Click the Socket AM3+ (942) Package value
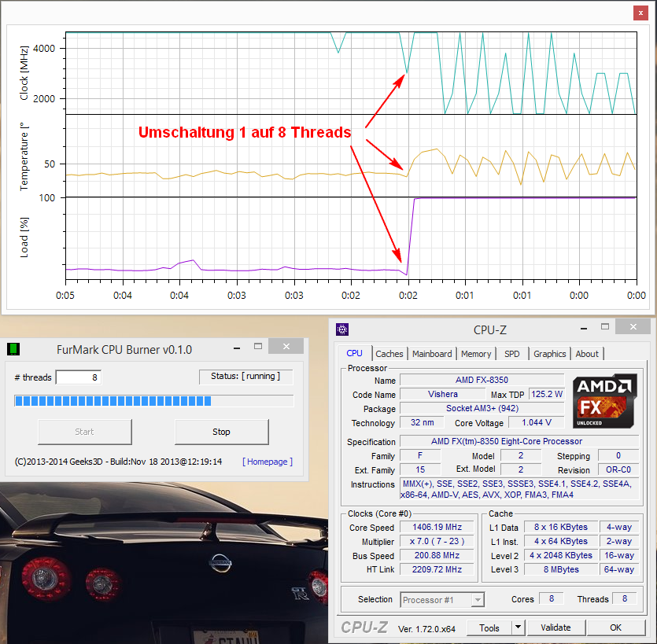The width and height of the screenshot is (657, 644). tap(482, 408)
